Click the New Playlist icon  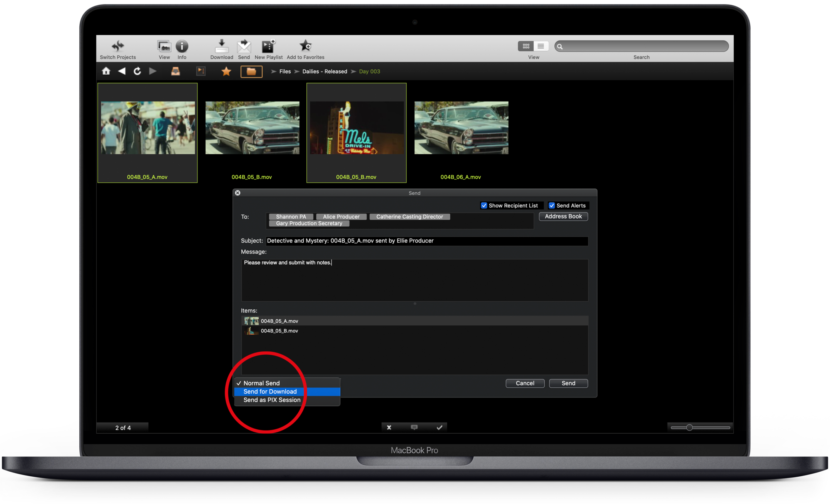(x=268, y=46)
